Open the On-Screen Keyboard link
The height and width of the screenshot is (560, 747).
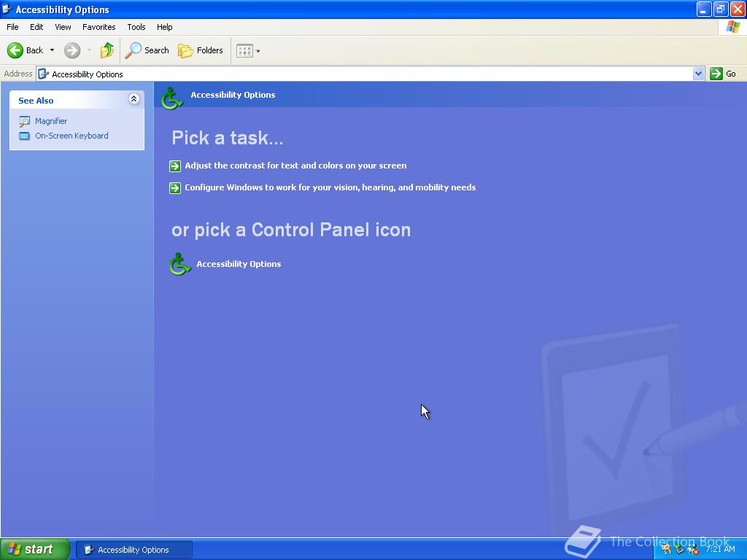(x=71, y=136)
